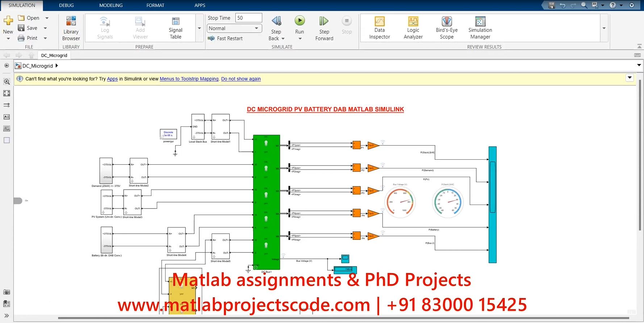
Task: Click the Stop Time input field
Action: pos(248,18)
